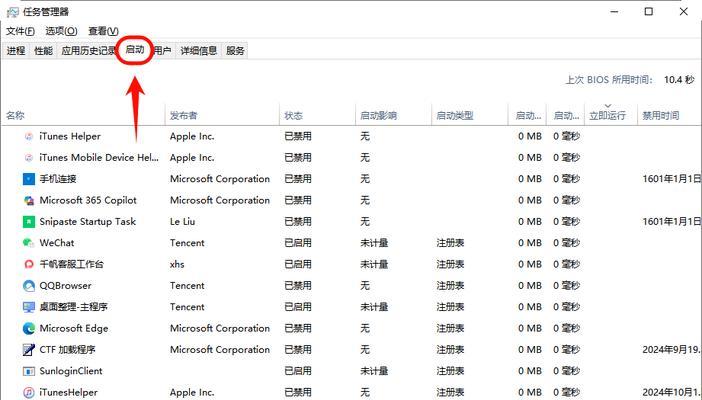
Task: Click Microsoft Edge's 注册表 type cell
Action: point(450,328)
